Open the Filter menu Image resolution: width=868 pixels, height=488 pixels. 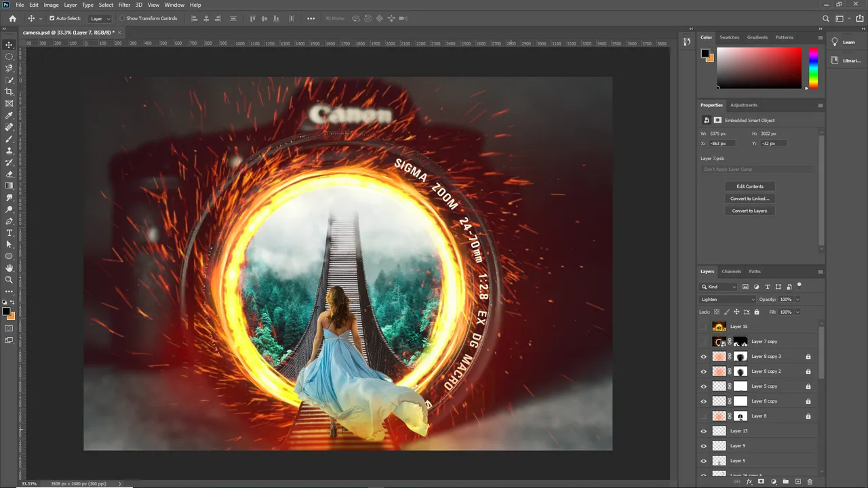pyautogui.click(x=124, y=5)
